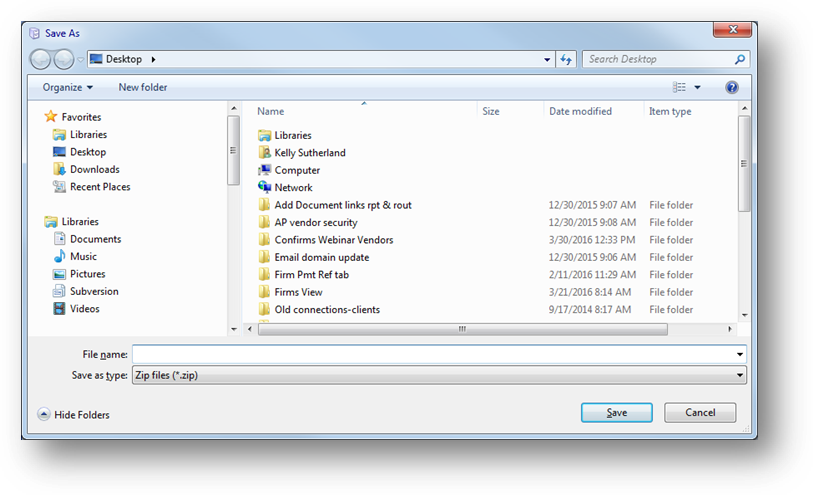Change your view icon in toolbar
This screenshot has width=813, height=495.
click(x=679, y=87)
